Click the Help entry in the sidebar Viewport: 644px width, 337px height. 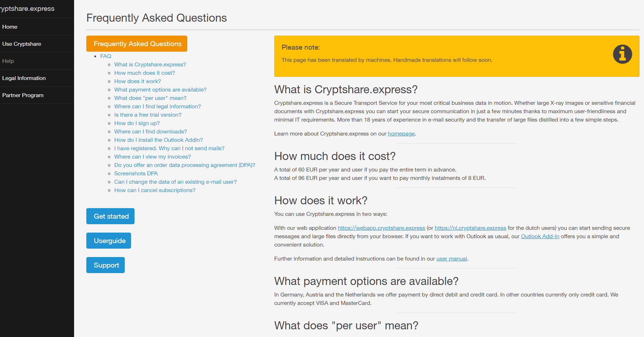(8, 61)
